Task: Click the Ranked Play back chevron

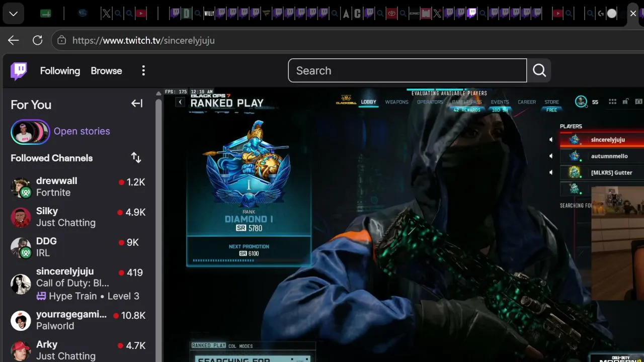Action: click(180, 103)
